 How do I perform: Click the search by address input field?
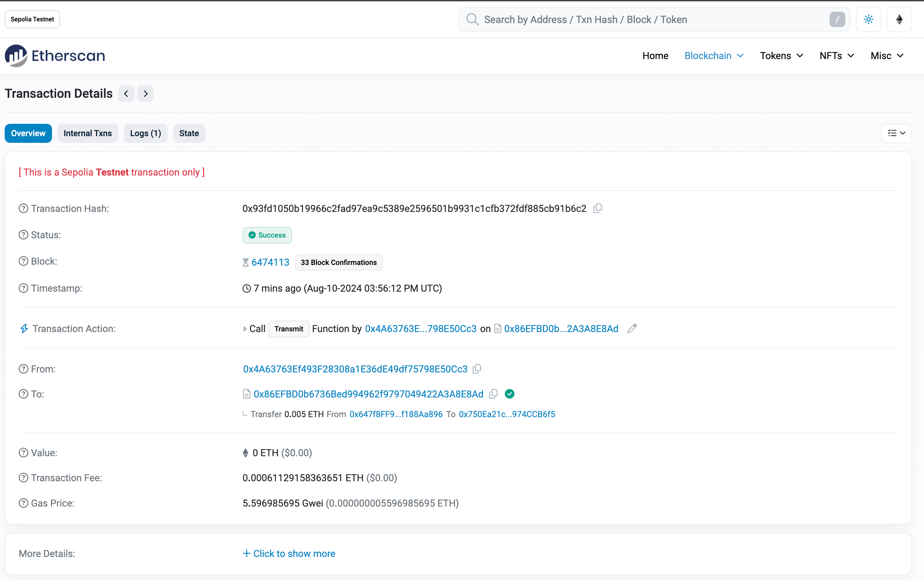654,19
